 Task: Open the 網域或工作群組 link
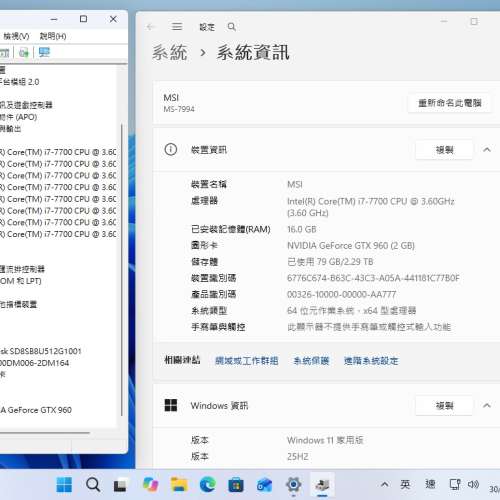(x=247, y=361)
